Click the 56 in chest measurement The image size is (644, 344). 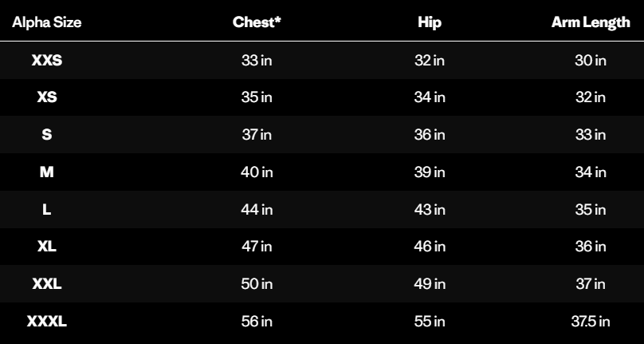[x=257, y=322]
